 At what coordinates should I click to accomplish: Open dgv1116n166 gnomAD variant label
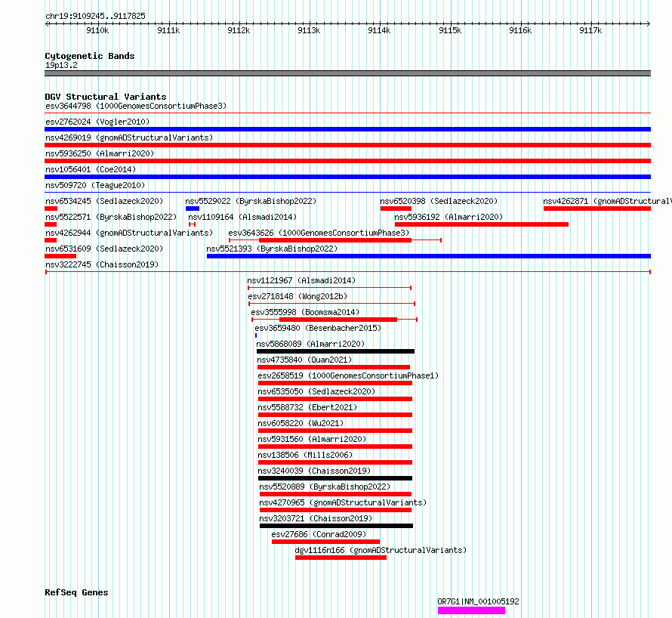coord(381,550)
